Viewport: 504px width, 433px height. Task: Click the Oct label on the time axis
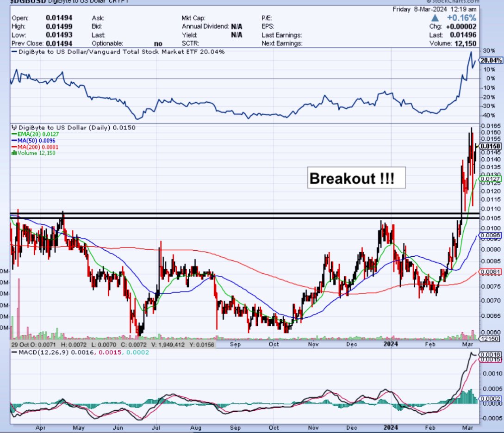(274, 345)
